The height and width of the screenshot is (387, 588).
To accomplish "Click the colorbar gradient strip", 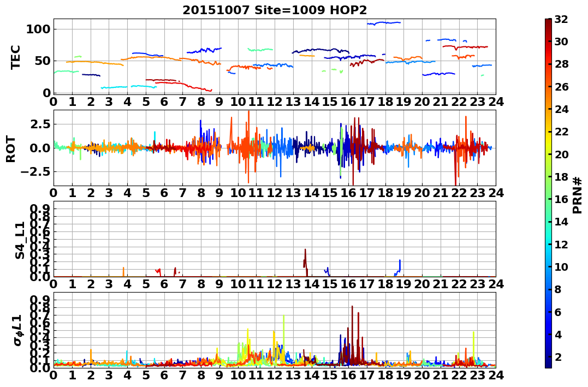I will coord(548,193).
